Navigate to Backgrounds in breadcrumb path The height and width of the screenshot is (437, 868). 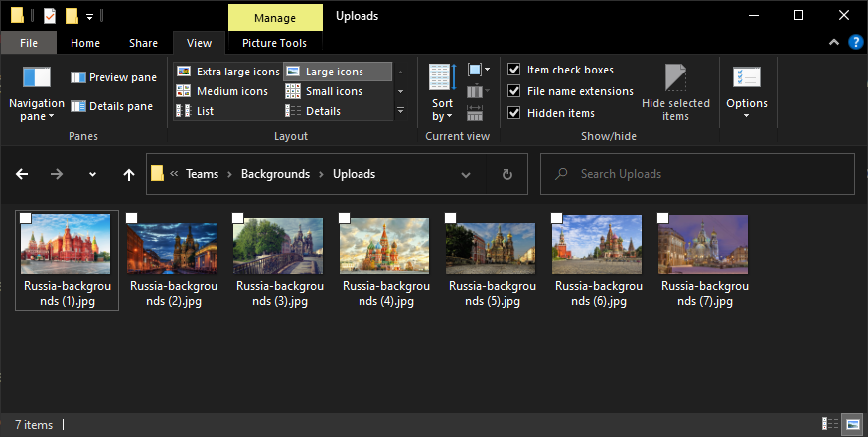pos(273,174)
